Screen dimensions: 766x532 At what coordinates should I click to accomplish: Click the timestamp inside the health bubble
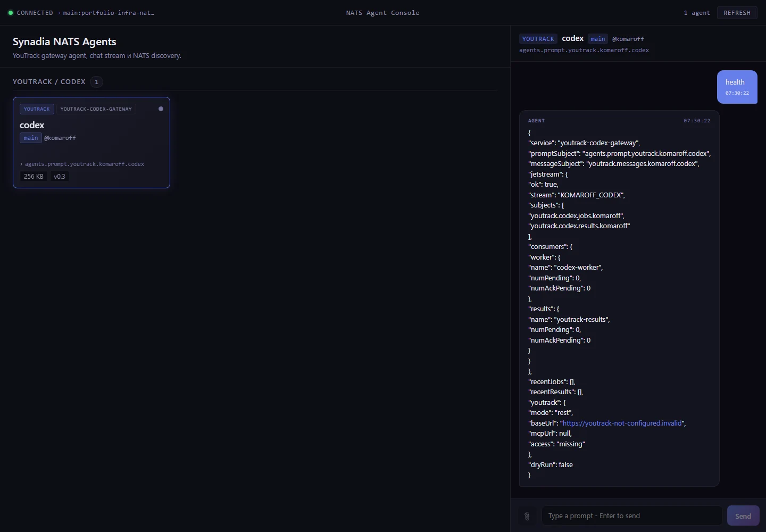pyautogui.click(x=737, y=93)
